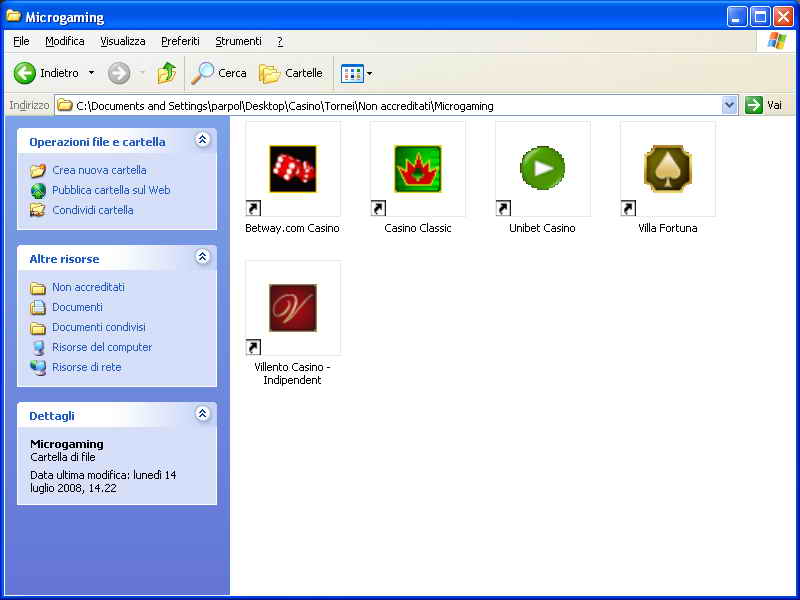Open the Strumenti menu
Image resolution: width=800 pixels, height=600 pixels.
(238, 41)
